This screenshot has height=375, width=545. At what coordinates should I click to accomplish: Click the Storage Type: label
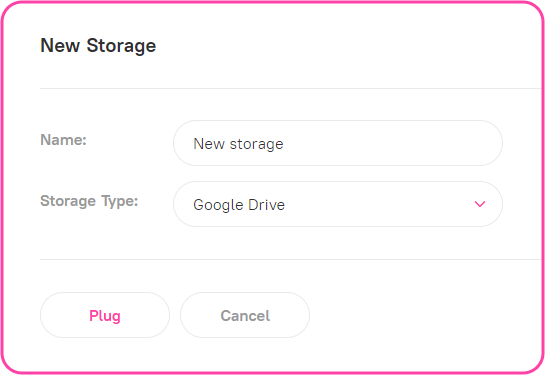(x=89, y=201)
